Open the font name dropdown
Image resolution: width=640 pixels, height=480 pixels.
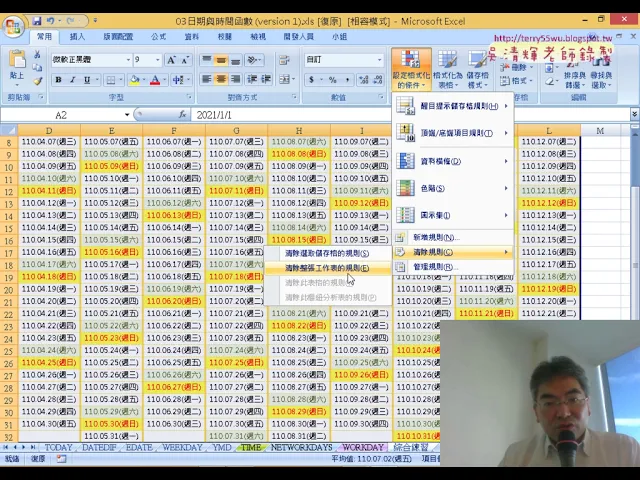pyautogui.click(x=128, y=60)
